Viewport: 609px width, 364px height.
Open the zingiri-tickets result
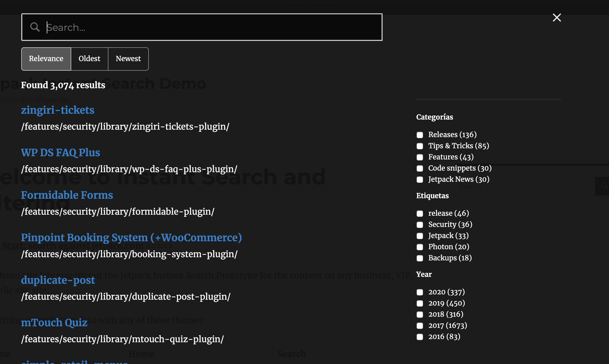(x=58, y=110)
